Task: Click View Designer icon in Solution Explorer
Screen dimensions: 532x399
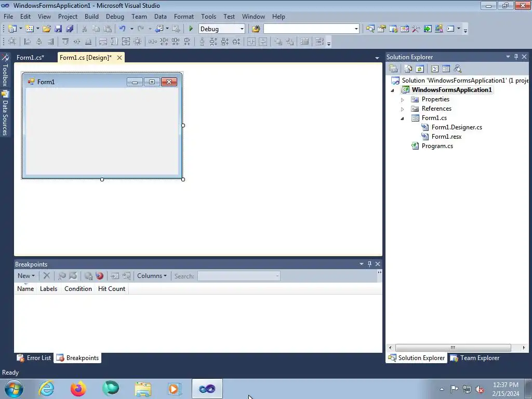Action: click(x=446, y=69)
